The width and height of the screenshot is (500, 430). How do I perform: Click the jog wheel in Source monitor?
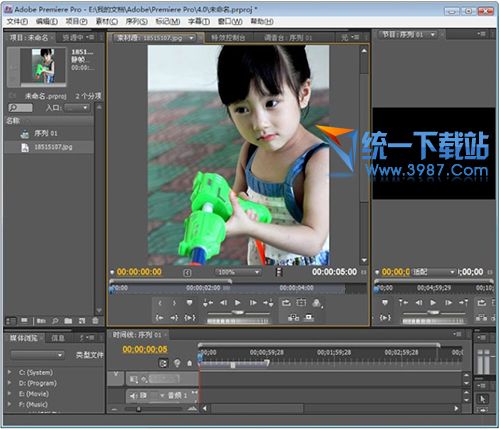point(238,321)
